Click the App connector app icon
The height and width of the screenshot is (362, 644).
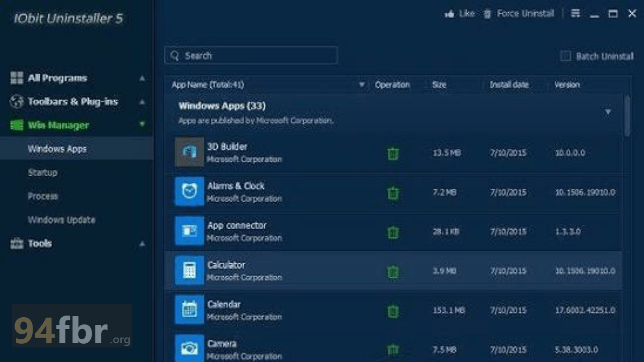tap(190, 230)
